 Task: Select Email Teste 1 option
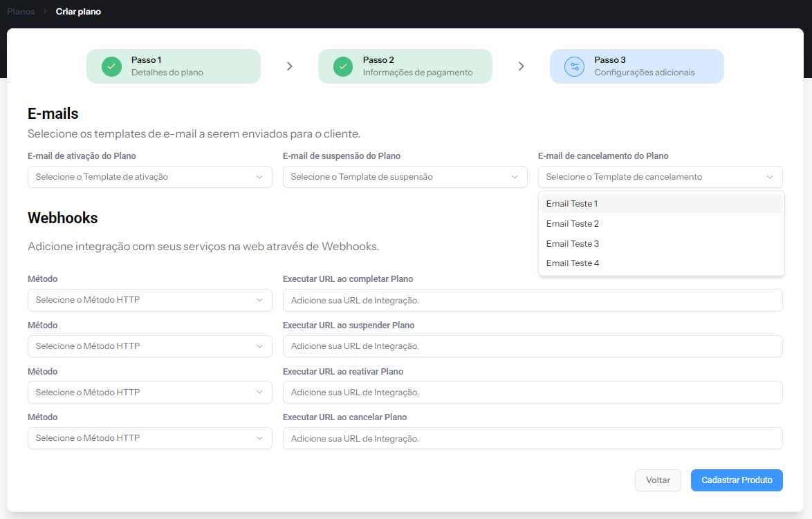572,204
